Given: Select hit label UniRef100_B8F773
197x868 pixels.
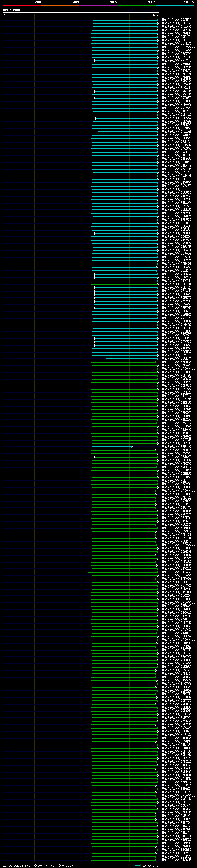Looking at the screenshot, I should 177,701.
